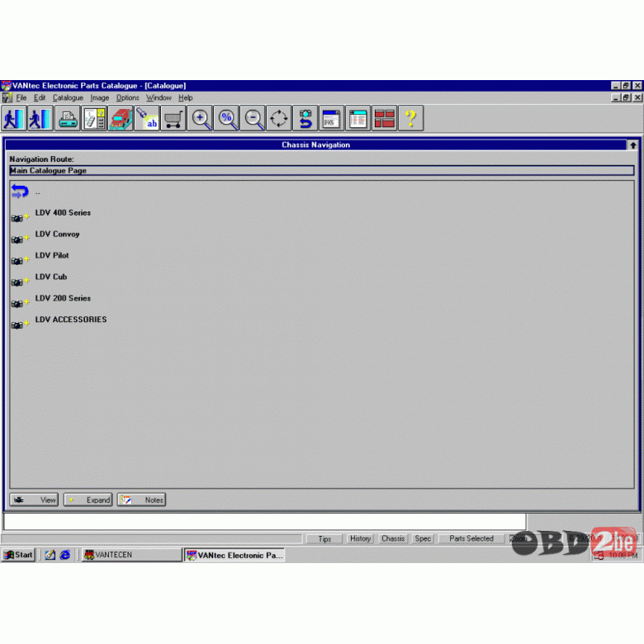The image size is (644, 644).
Task: Click Tips in the status bar
Action: 324,539
